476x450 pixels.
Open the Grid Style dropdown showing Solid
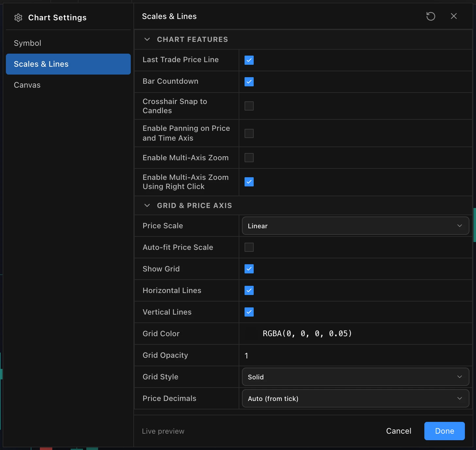pyautogui.click(x=355, y=377)
